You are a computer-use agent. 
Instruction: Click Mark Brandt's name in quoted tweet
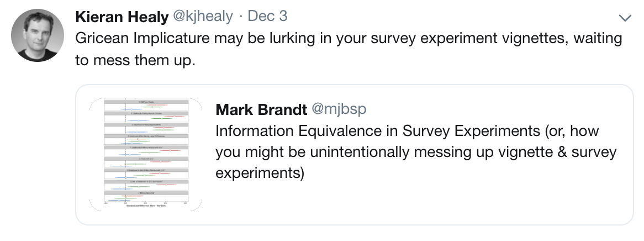261,109
